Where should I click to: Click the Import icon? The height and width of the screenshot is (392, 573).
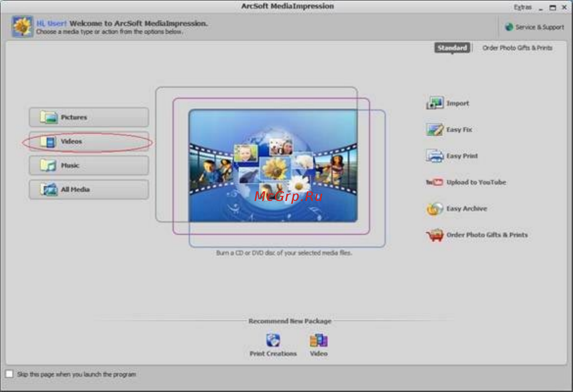click(x=435, y=103)
